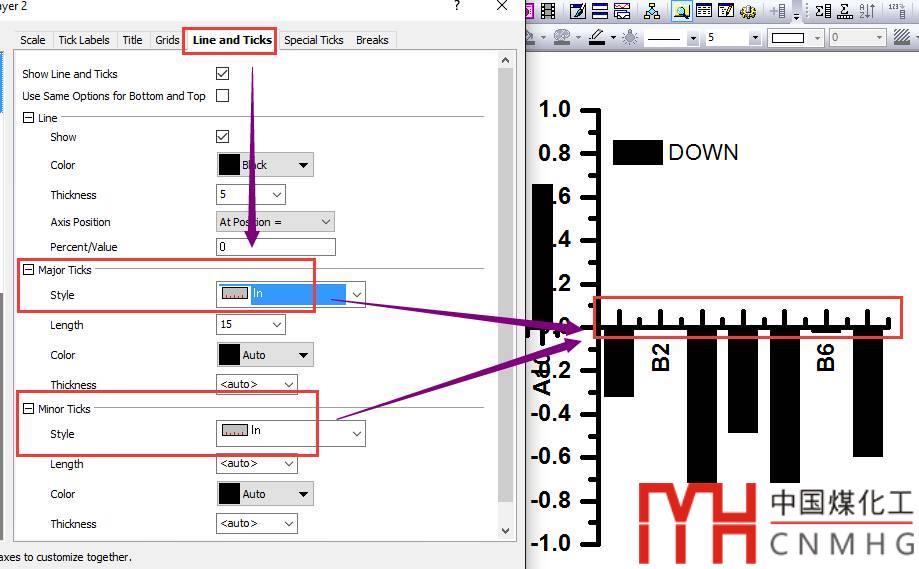Toggle the Show Line and Ticks checkbox
The width and height of the screenshot is (919, 569).
pos(223,73)
